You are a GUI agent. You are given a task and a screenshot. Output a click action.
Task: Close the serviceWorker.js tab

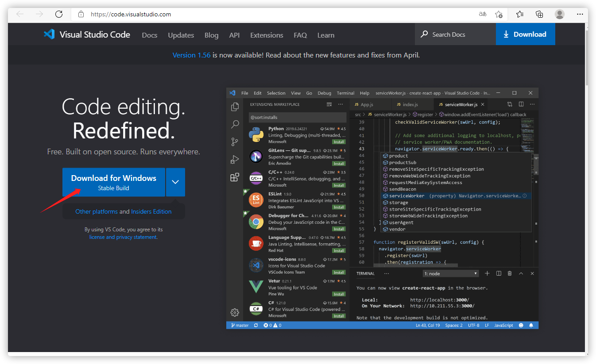(x=483, y=104)
